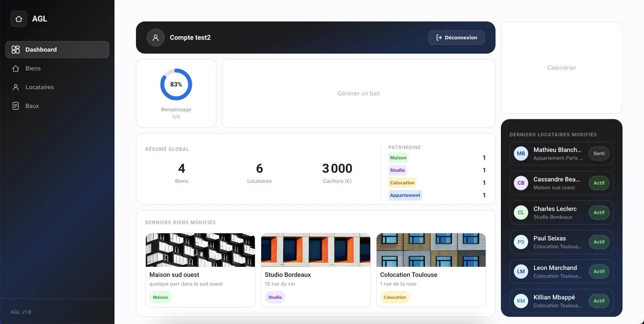Click the Colocation tag in Patrimoine list
Screen dimensions: 644x324
[x=402, y=183]
